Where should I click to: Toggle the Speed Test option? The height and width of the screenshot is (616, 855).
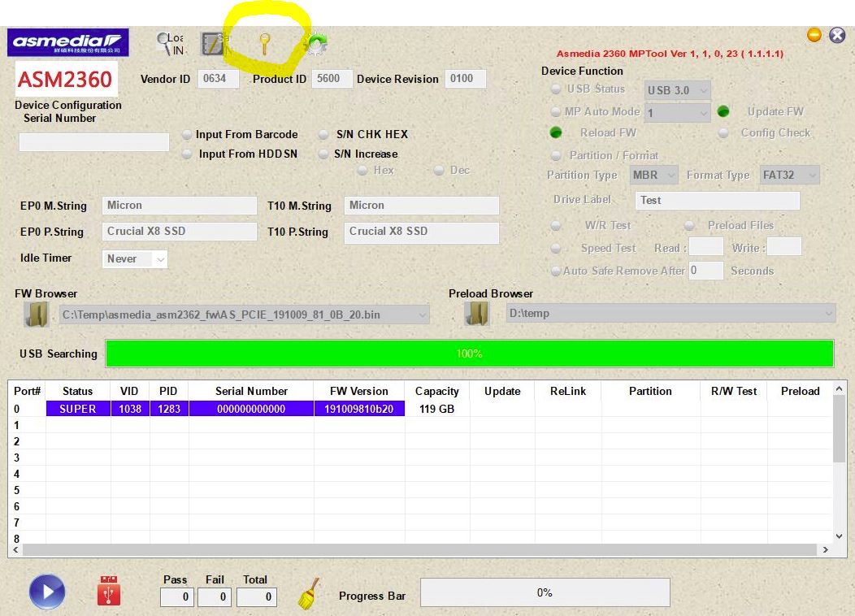(x=556, y=248)
